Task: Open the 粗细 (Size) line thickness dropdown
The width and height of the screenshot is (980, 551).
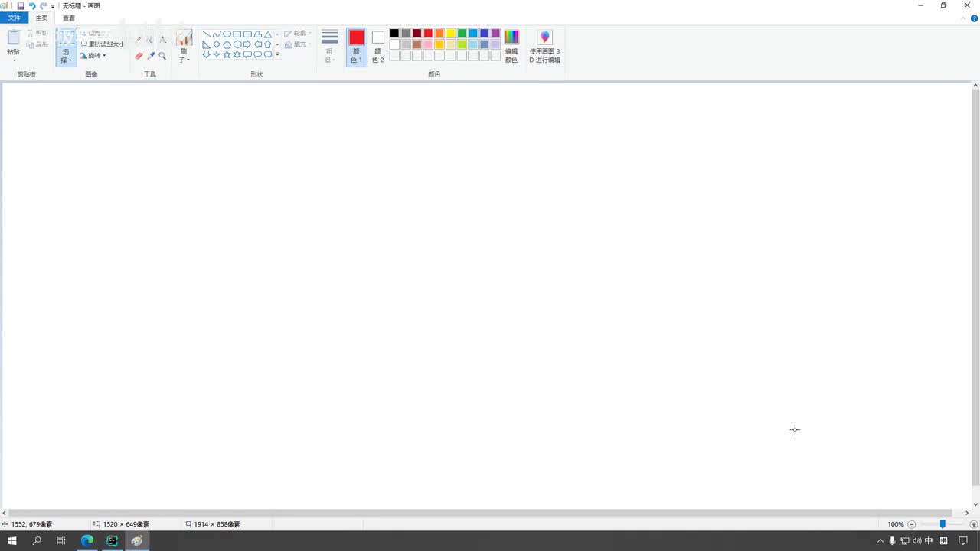Action: (329, 47)
